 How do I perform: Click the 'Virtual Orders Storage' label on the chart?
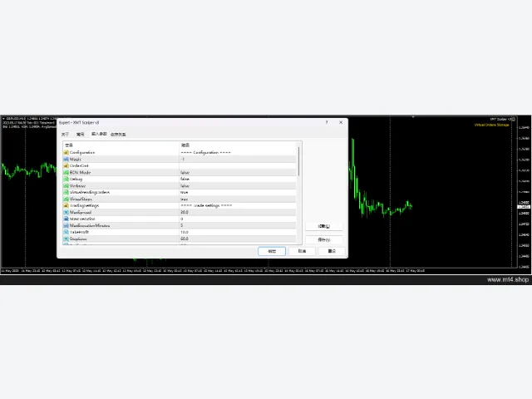[491, 126]
